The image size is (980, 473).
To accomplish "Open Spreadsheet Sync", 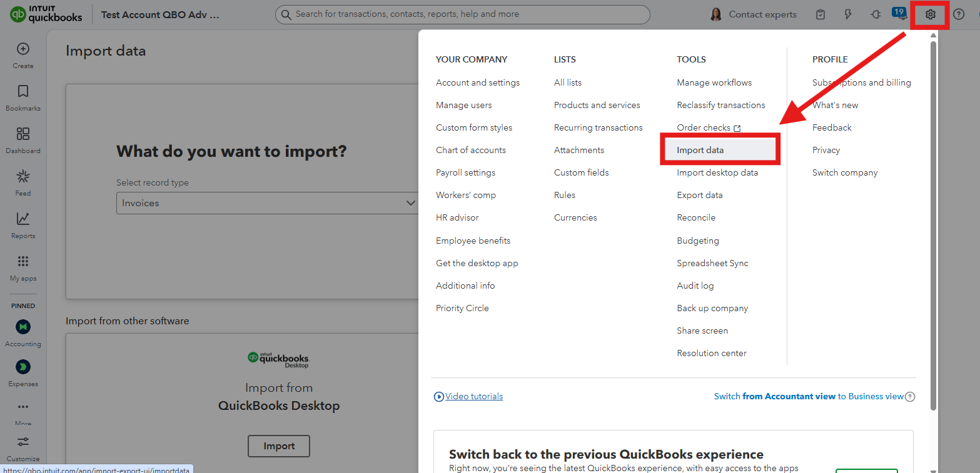I will [712, 263].
